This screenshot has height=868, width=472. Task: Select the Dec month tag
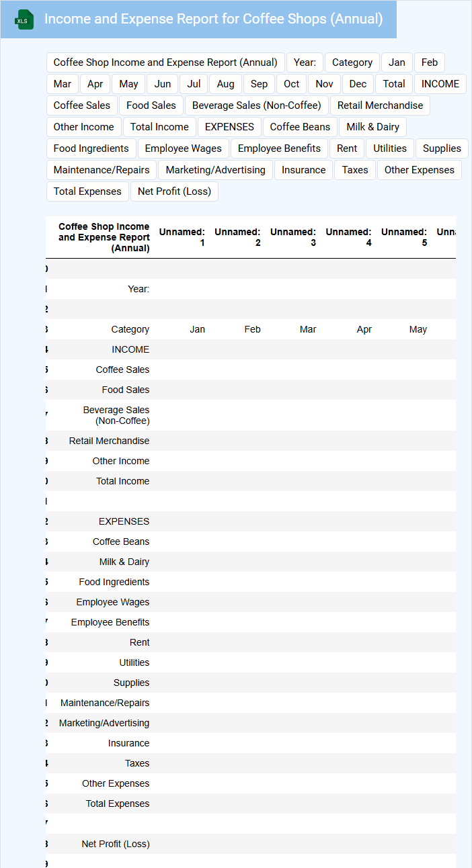coord(358,84)
